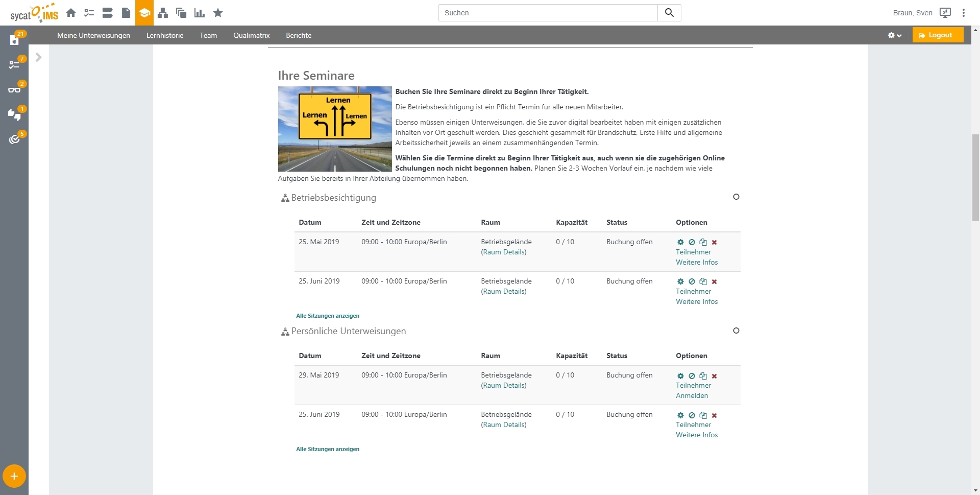Image resolution: width=980 pixels, height=495 pixels.
Task: Cancel the 29. Mai 2019 session via ban icon
Action: coord(692,376)
